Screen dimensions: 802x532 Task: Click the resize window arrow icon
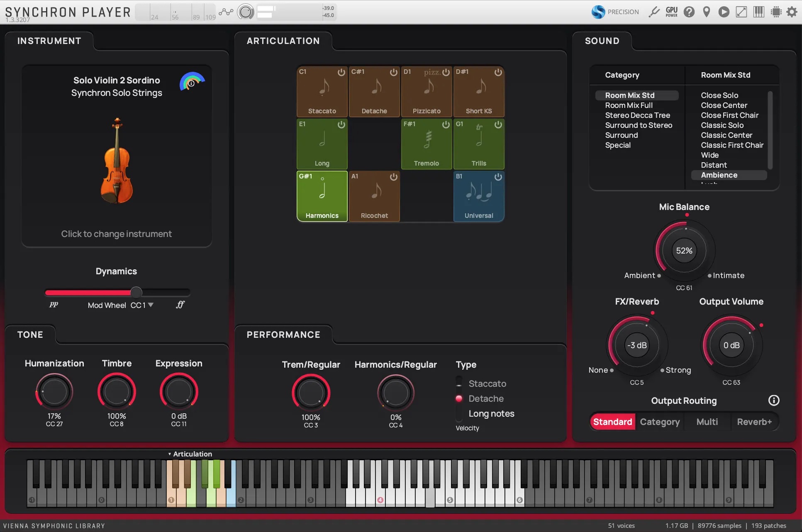pos(741,12)
